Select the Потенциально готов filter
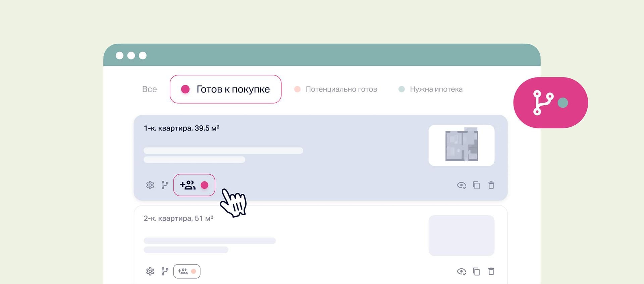 [335, 89]
